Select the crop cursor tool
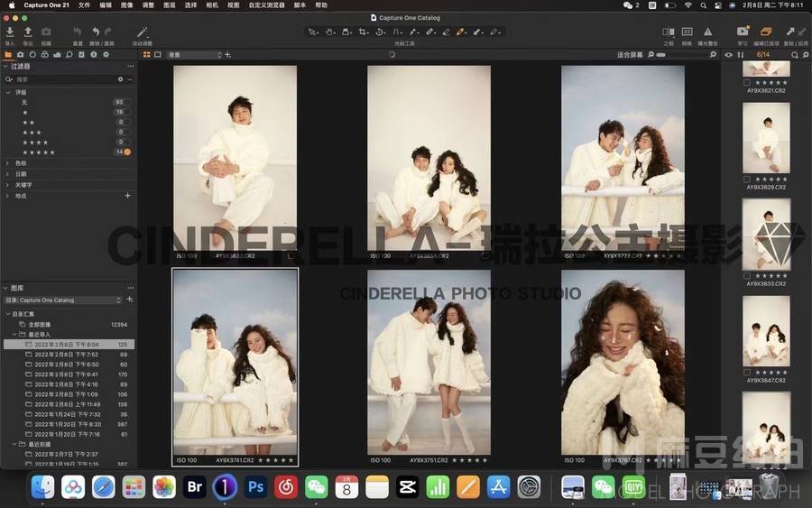Viewport: 812px width, 508px height. [364, 32]
